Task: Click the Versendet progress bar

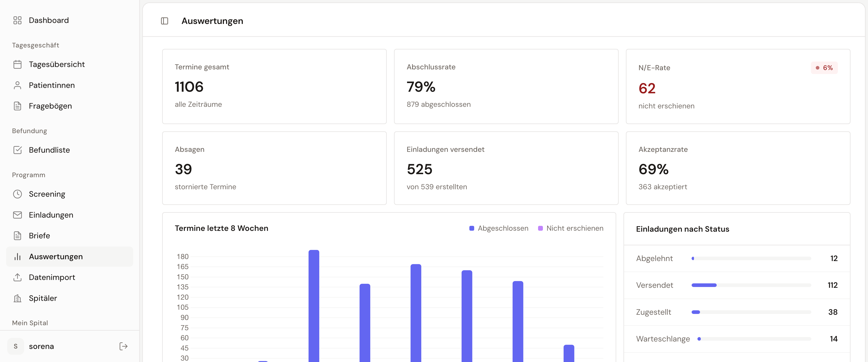Action: pyautogui.click(x=751, y=285)
